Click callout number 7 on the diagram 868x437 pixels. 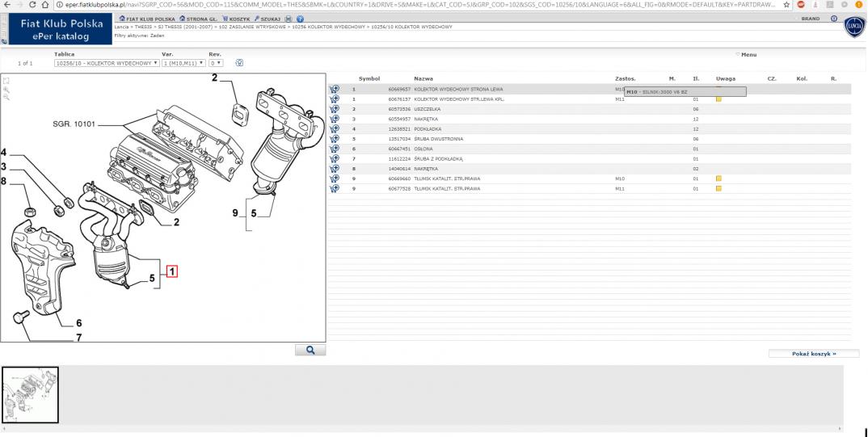(x=78, y=338)
